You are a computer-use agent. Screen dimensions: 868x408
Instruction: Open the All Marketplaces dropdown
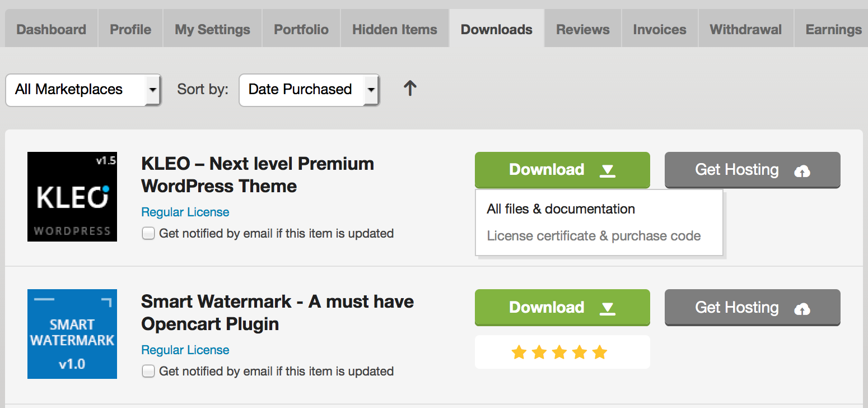83,90
